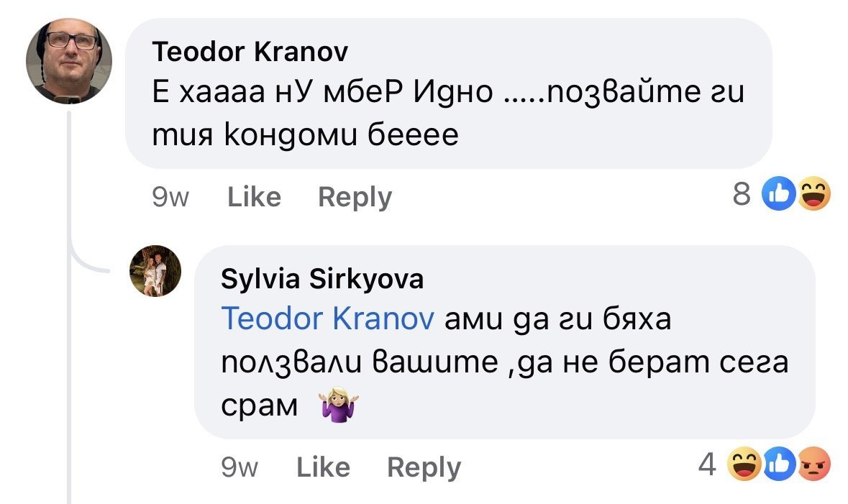This screenshot has height=504, width=848.
Task: Click the laughing reaction on Sylvia's reply
Action: coord(744,465)
